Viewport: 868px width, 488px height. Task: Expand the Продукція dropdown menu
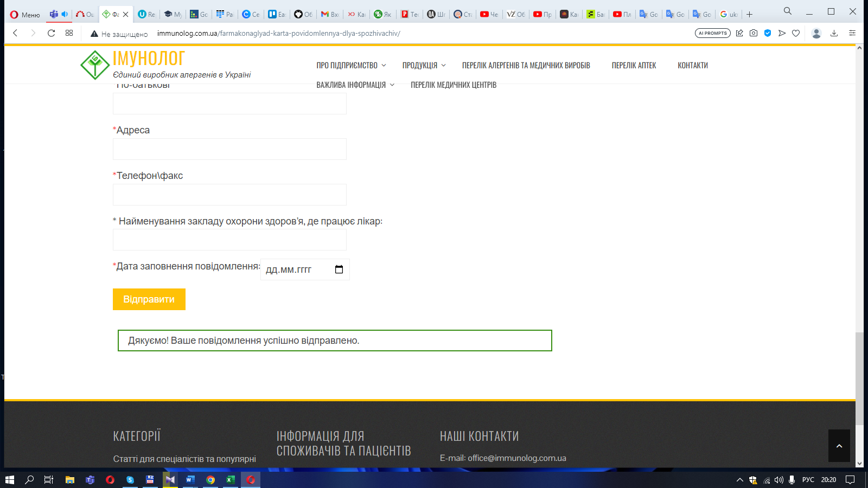click(424, 66)
